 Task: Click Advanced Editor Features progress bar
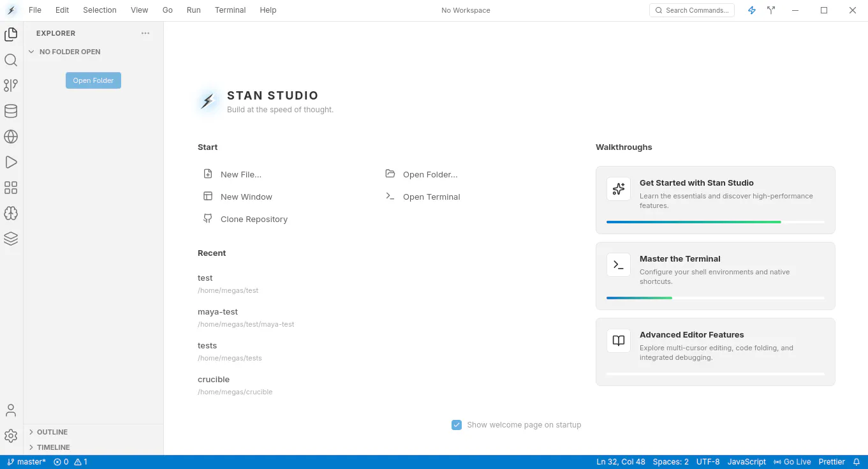[x=715, y=374]
